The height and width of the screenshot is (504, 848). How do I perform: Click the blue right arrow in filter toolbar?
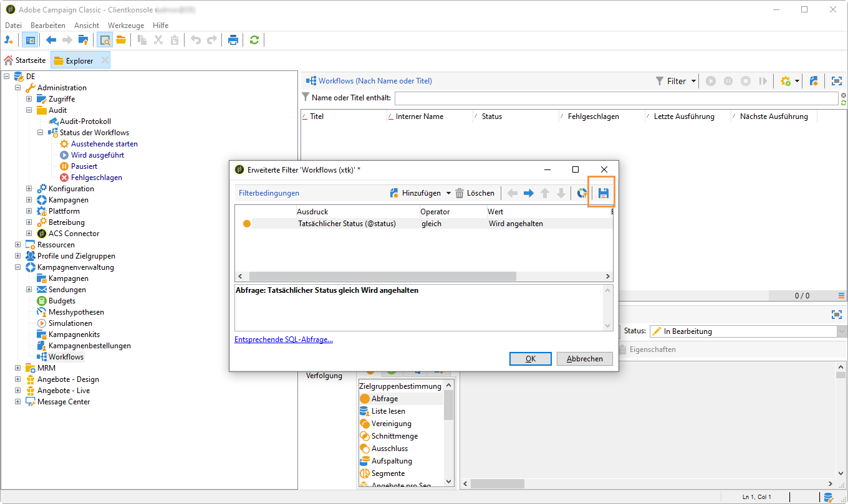(529, 193)
